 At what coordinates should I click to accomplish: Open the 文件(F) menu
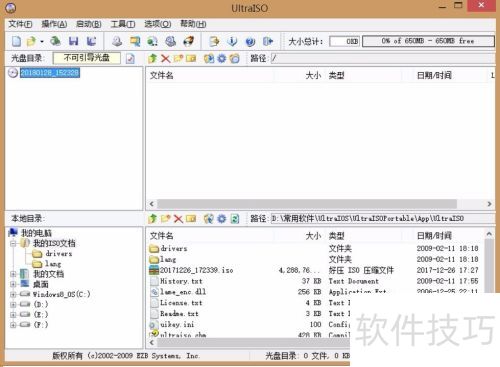click(20, 24)
